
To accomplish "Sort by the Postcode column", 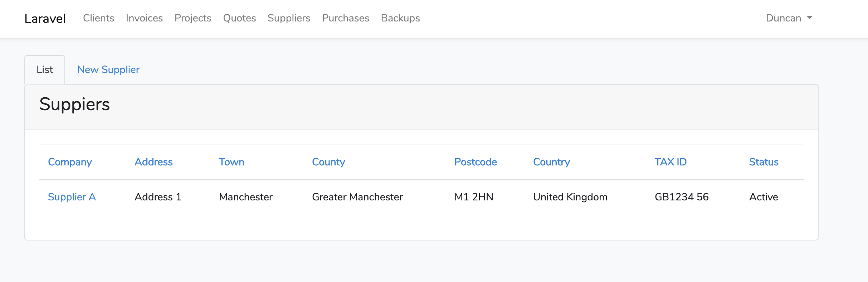I will click(x=476, y=162).
